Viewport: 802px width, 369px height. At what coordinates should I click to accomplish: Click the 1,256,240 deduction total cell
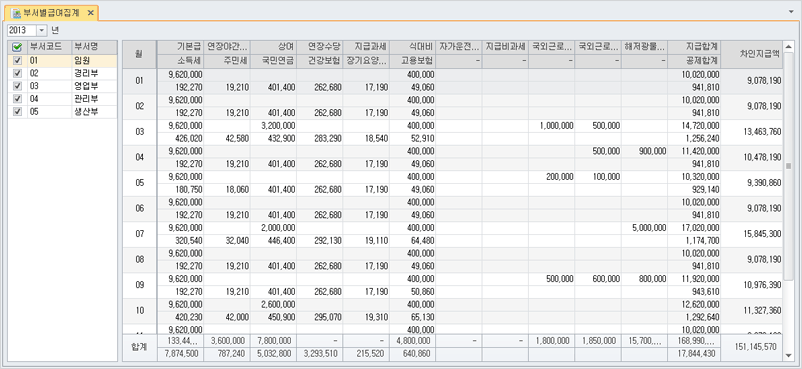pos(694,139)
